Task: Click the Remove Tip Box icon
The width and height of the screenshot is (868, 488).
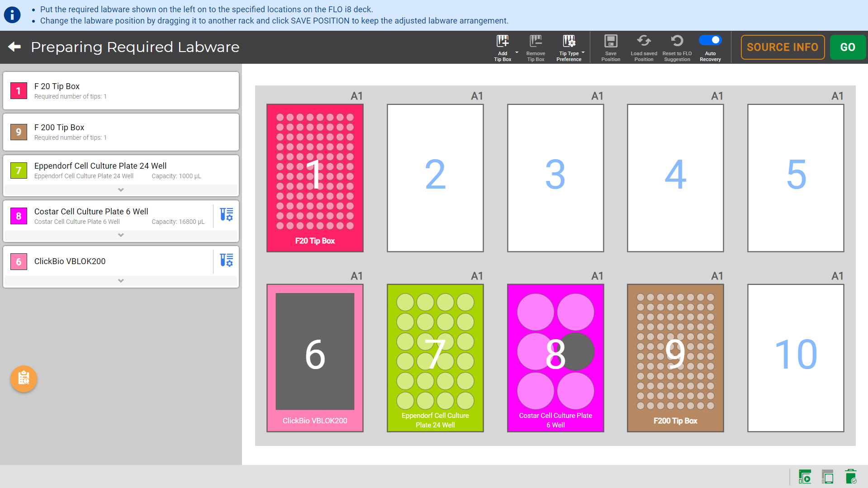Action: click(536, 42)
